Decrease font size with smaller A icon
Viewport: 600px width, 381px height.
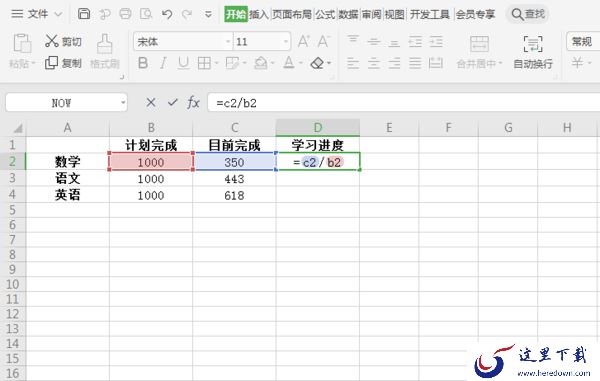(x=323, y=41)
